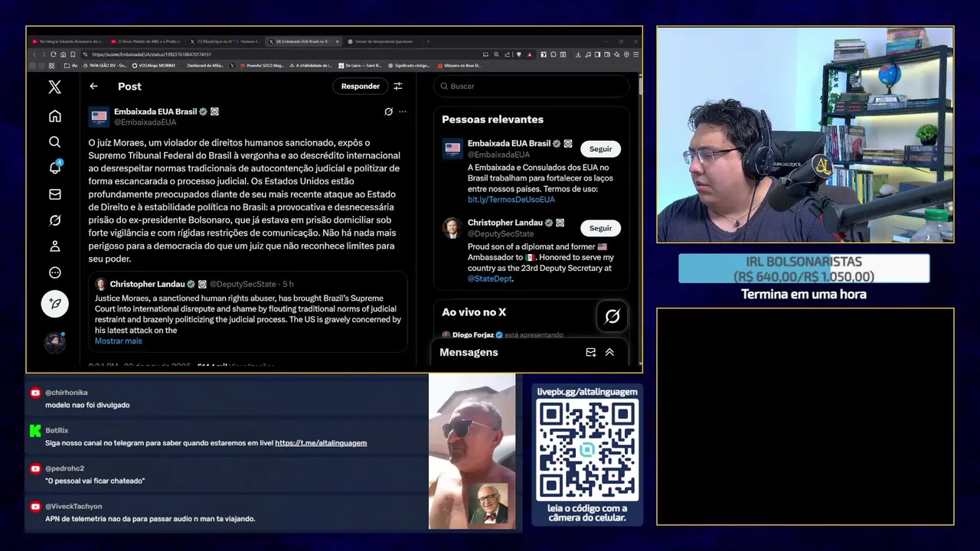Click browser back arrow
This screenshot has height=551, width=980.
coord(34,54)
